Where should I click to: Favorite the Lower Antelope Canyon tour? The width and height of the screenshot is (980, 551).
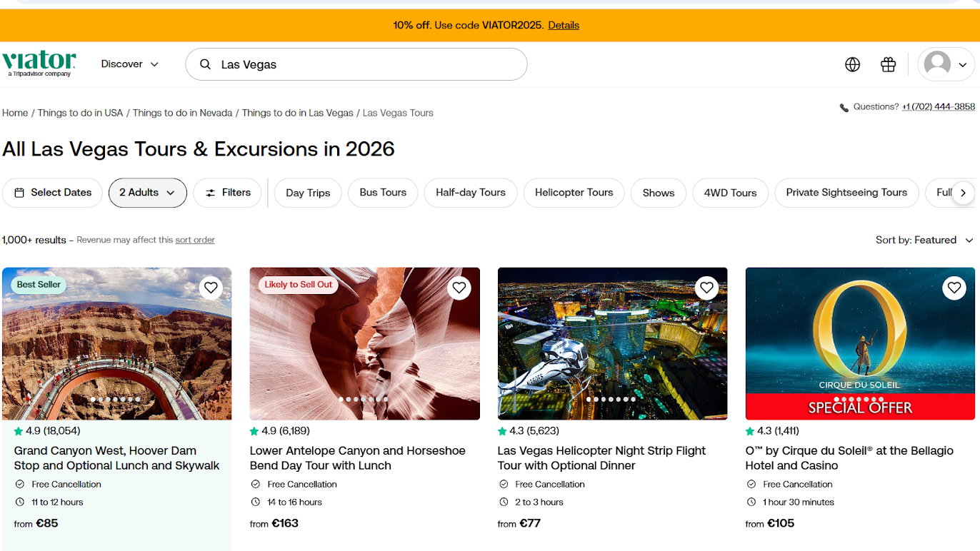pos(459,288)
